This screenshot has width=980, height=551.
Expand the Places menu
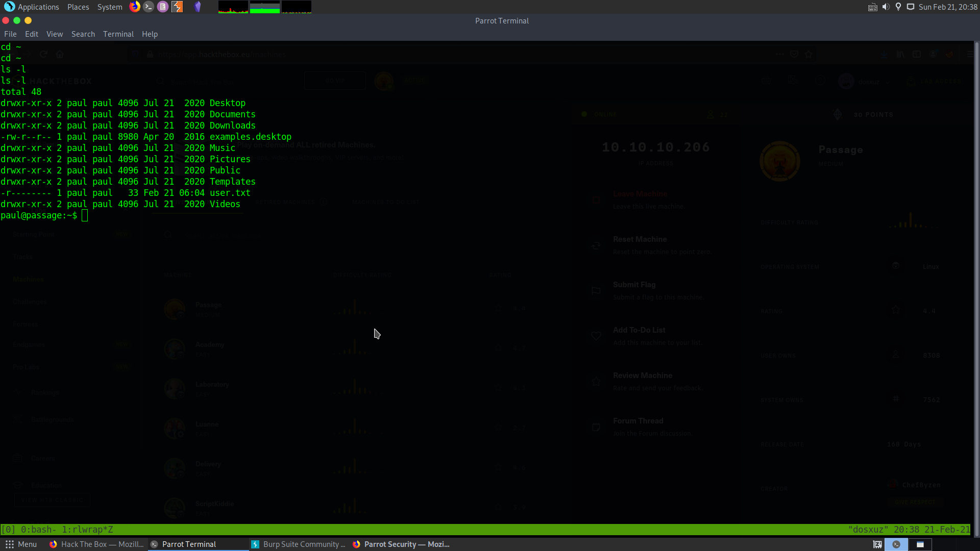pos(78,7)
